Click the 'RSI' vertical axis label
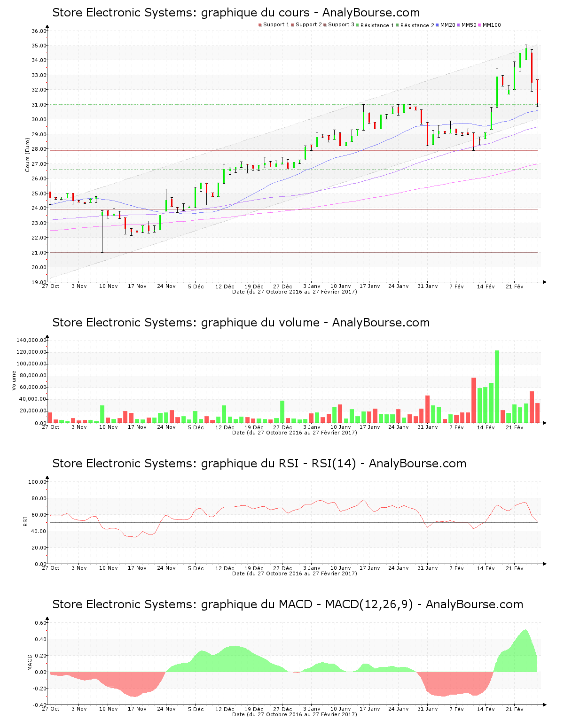The image size is (564, 728). tap(25, 521)
